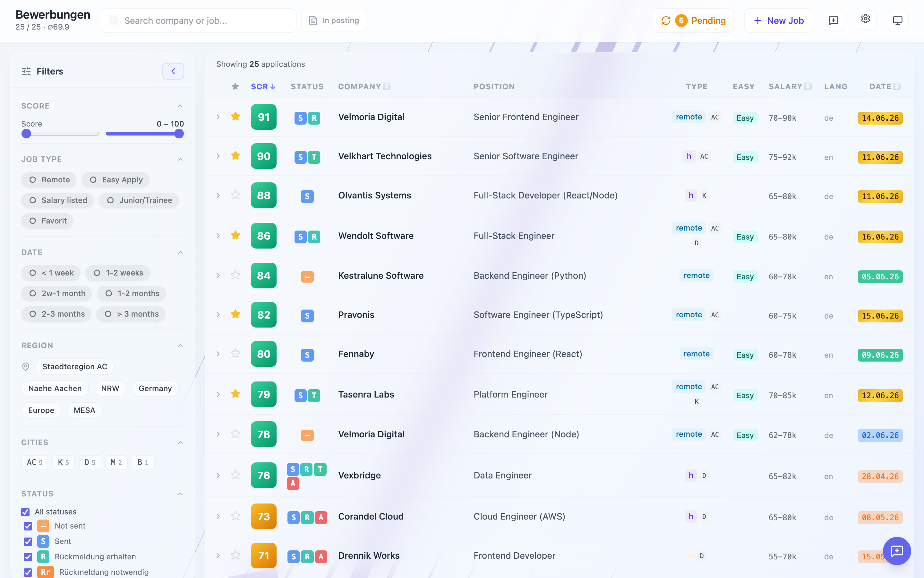The width and height of the screenshot is (924, 578).
Task: Select the Germany region chip
Action: point(155,389)
